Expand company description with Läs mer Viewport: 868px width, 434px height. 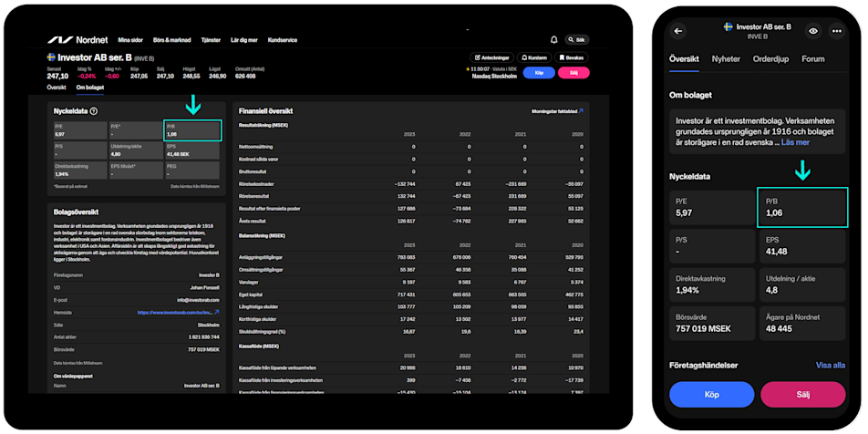coord(795,142)
